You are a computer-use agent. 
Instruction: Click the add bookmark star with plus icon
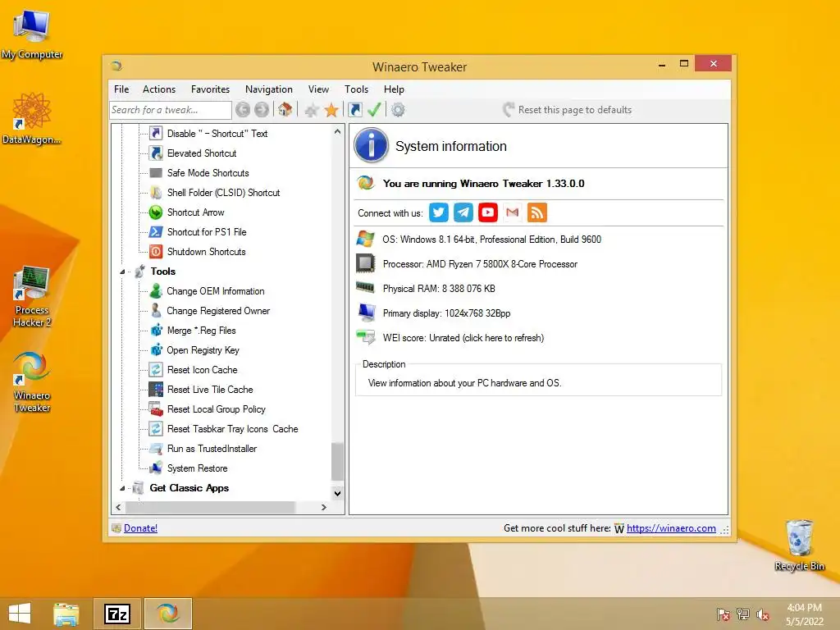pos(311,111)
